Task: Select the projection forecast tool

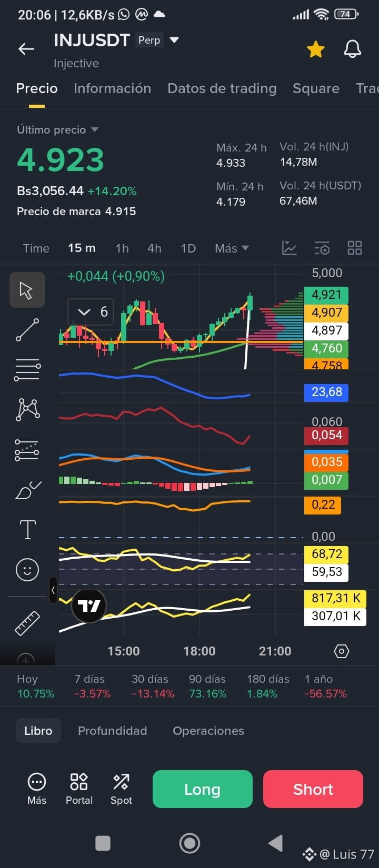Action: (x=27, y=450)
